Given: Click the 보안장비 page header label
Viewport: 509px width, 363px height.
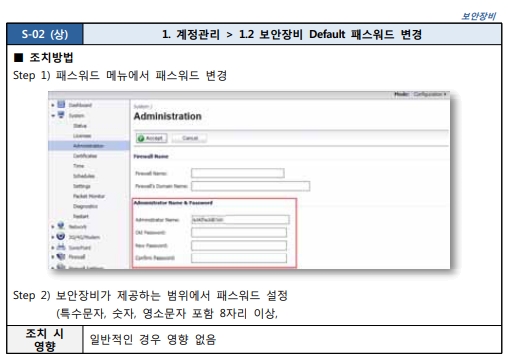Looking at the screenshot, I should click(x=478, y=16).
